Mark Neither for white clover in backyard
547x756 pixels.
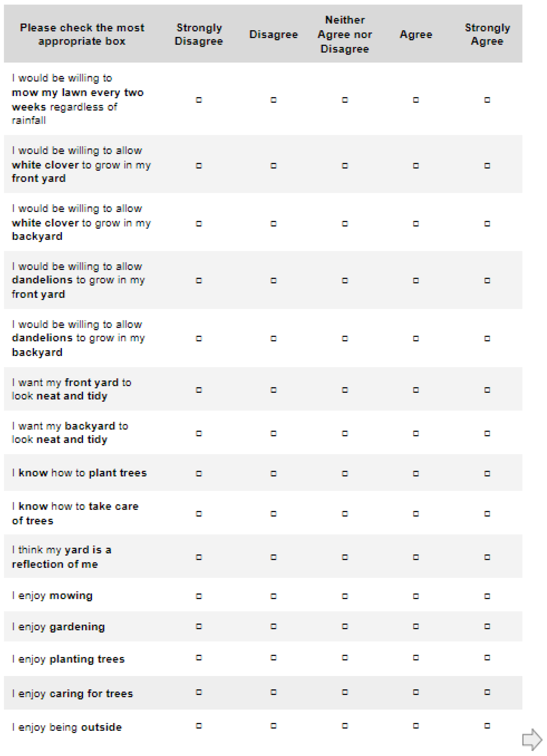pyautogui.click(x=345, y=224)
